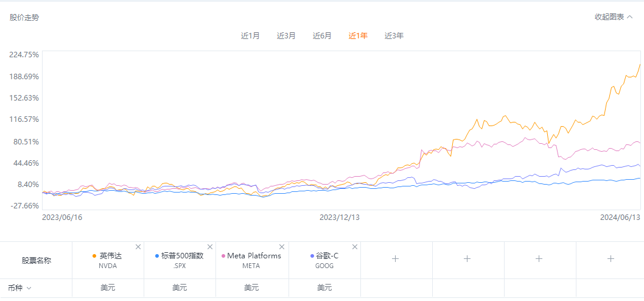Screen dimensions: 644x301
Task: Remove 标普500指数 from comparison
Action: coord(210,247)
